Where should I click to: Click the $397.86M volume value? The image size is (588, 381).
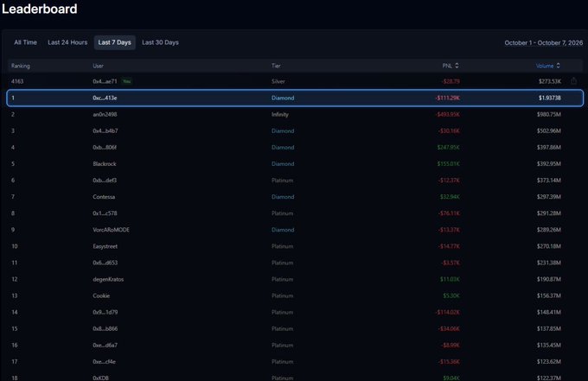point(548,147)
